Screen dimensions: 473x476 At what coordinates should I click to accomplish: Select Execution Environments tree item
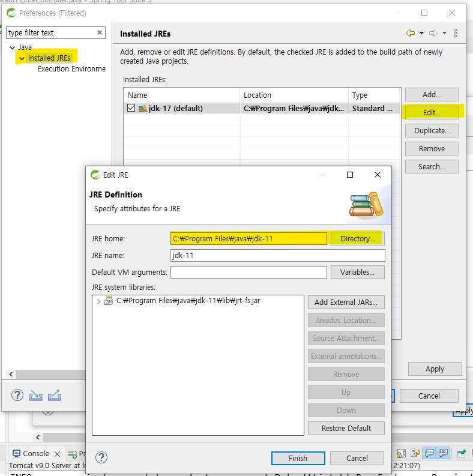(x=71, y=69)
